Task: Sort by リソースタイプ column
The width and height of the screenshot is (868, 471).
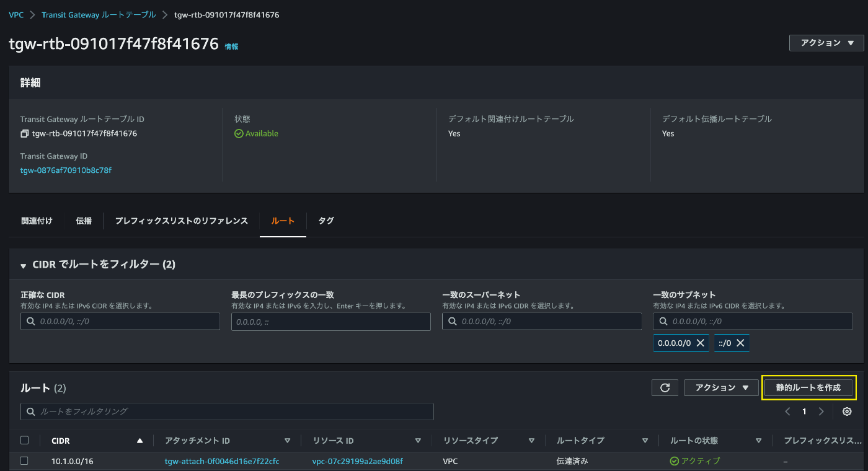Action: coord(531,441)
